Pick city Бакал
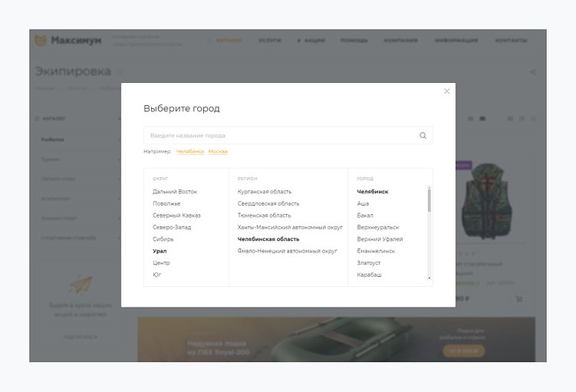 (x=365, y=216)
